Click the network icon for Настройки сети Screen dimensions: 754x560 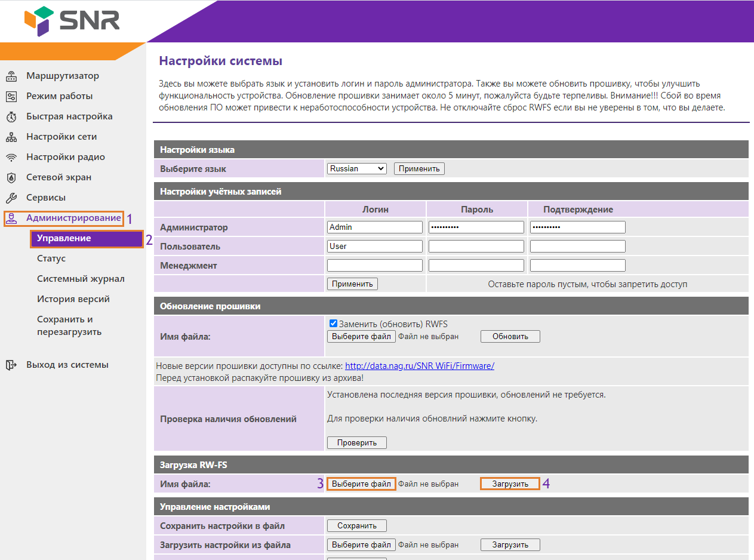11,137
